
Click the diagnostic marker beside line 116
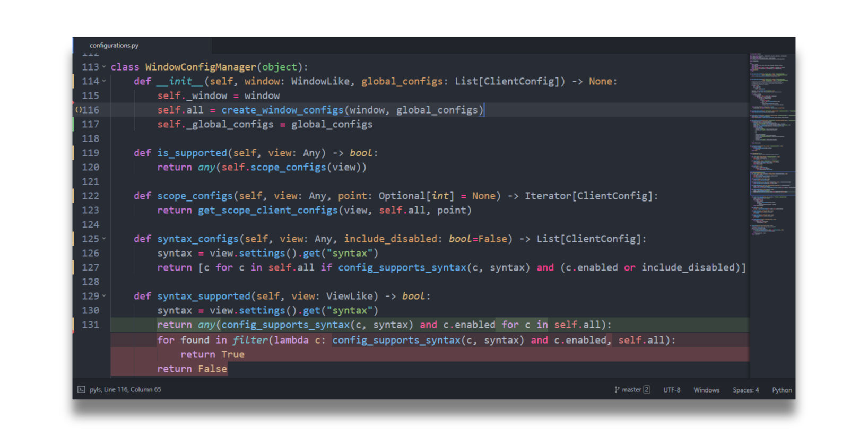coord(78,110)
